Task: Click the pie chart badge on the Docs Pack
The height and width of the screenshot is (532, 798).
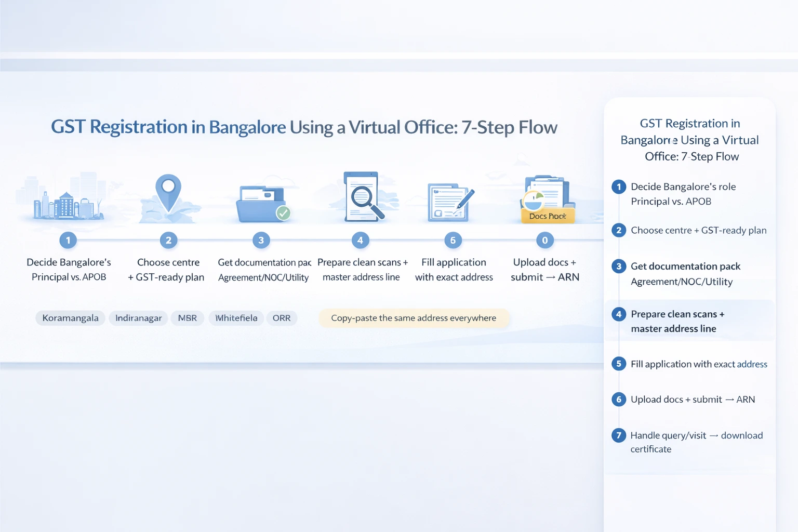Action: 533,199
